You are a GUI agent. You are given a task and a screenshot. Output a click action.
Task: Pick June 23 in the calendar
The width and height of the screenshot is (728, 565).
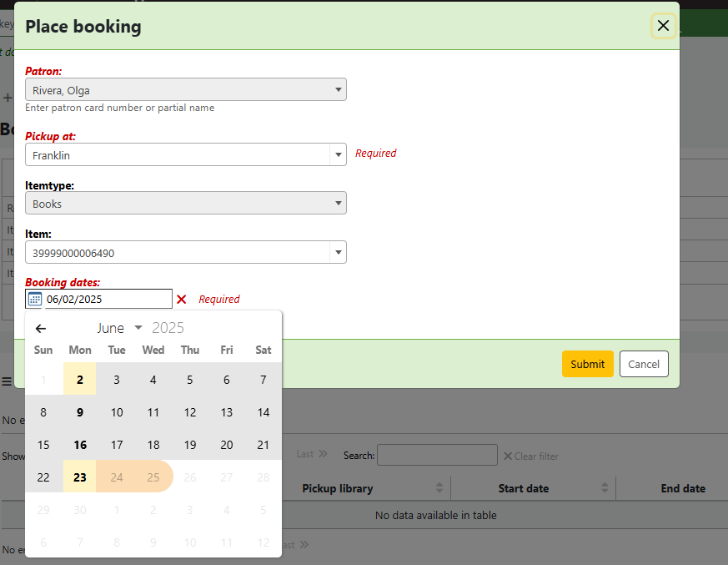[80, 477]
